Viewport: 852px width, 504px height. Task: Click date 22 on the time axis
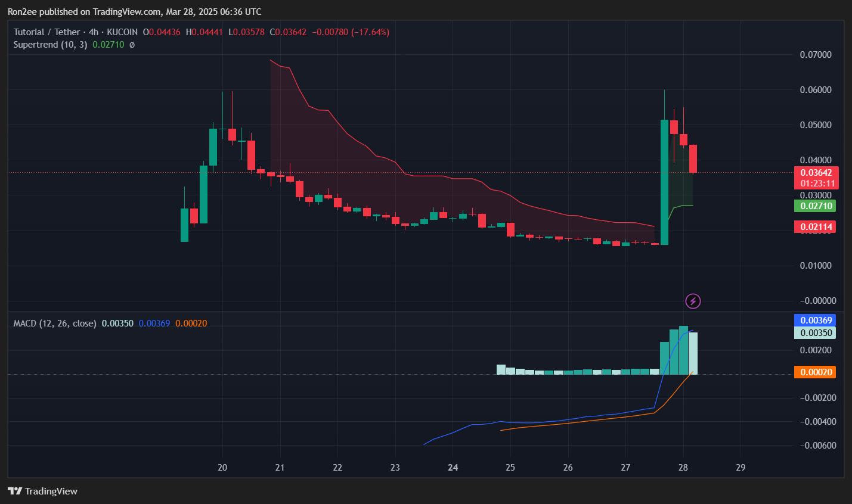coord(337,468)
